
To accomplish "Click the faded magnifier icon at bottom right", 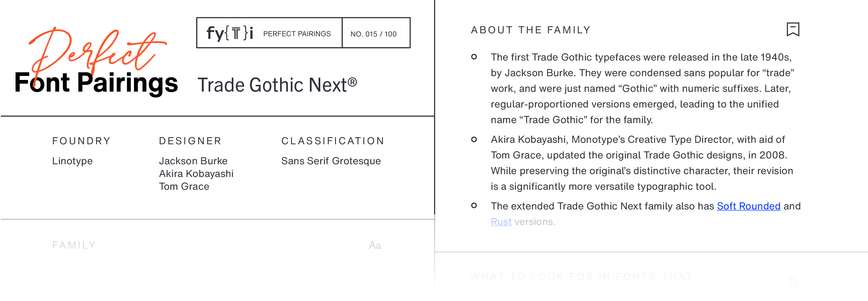I will [x=793, y=281].
